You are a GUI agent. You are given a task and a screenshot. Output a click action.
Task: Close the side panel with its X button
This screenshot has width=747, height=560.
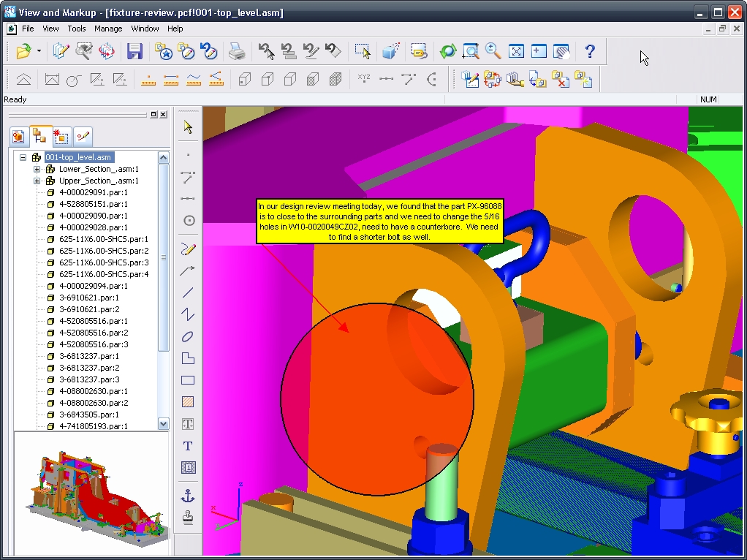click(x=164, y=114)
